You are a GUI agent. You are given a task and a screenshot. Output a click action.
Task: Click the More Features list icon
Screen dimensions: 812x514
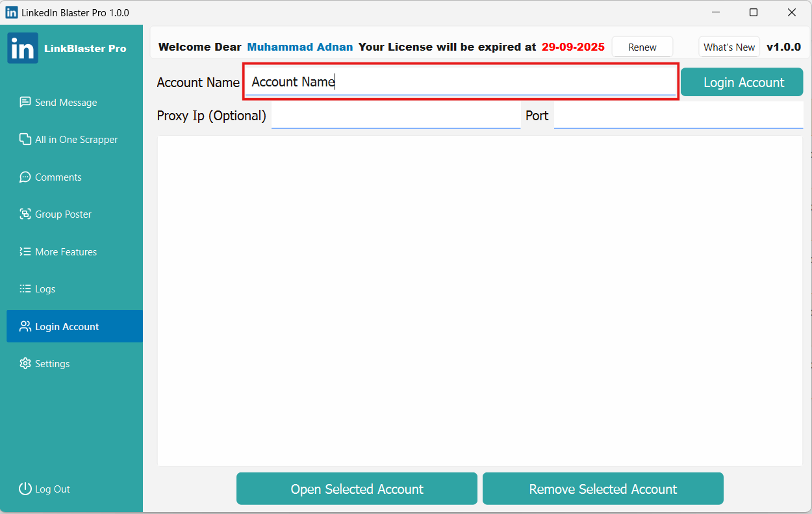click(25, 251)
